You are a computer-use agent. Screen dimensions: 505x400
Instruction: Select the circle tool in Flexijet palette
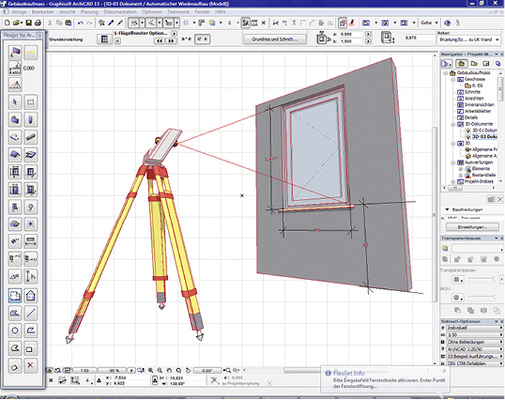[x=15, y=330]
